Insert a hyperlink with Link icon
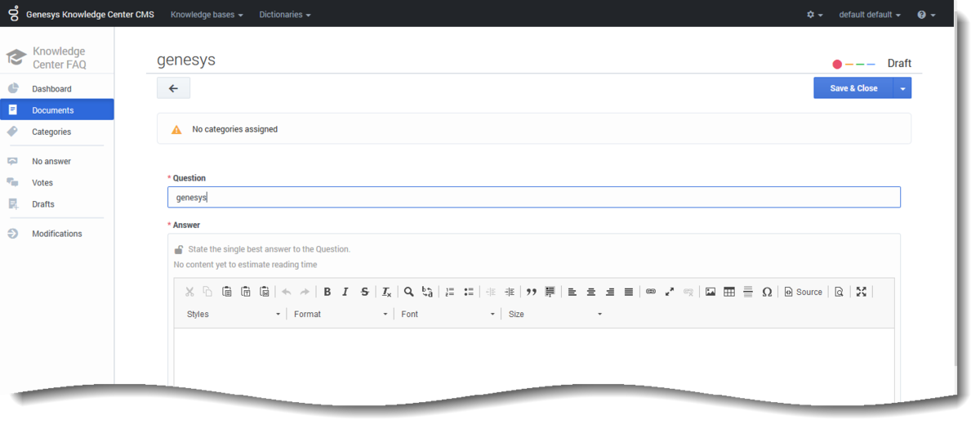 click(651, 292)
